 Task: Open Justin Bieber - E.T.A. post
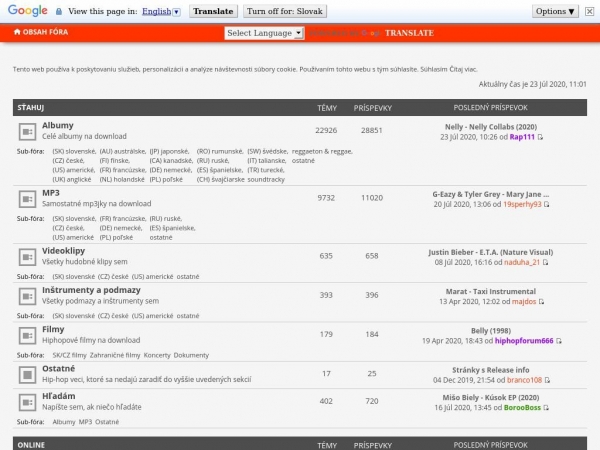tap(491, 252)
